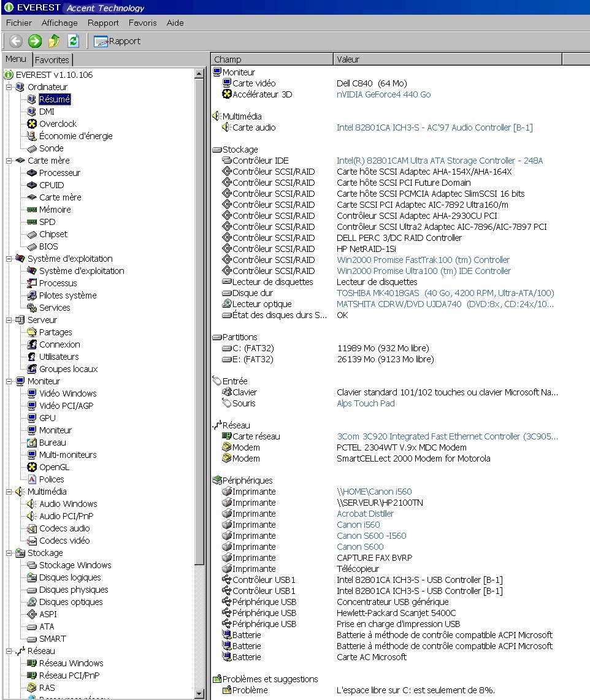This screenshot has height=700, width=590.
Task: Click 'DELL PERC 3/DC RAID Controller' value
Action: (x=399, y=238)
